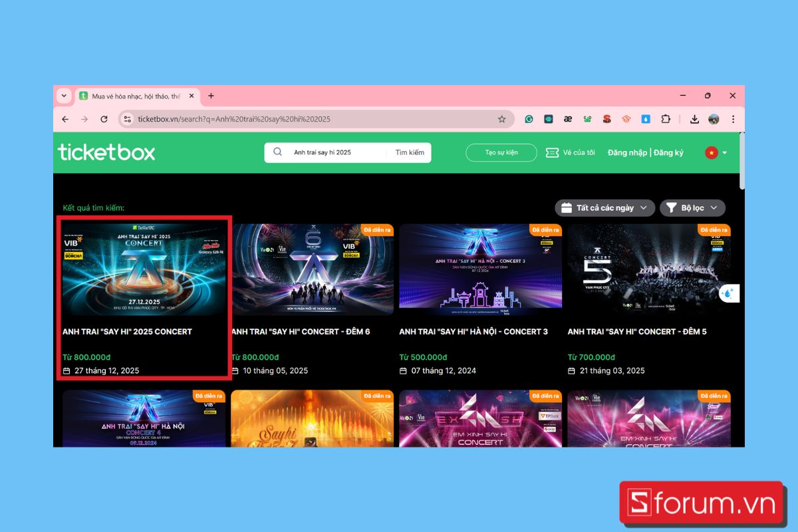Click the price "Từ 500.000đ"
Image resolution: width=798 pixels, height=532 pixels.
pyautogui.click(x=423, y=357)
